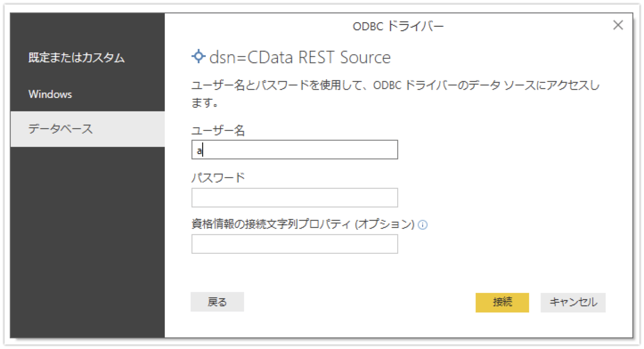644x349 pixels.
Task: Click the dsn=CData REST Source heading text
Action: click(299, 57)
